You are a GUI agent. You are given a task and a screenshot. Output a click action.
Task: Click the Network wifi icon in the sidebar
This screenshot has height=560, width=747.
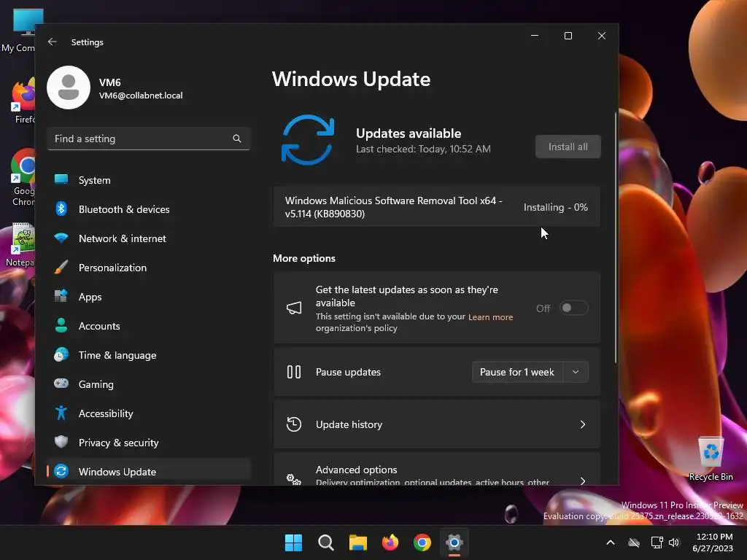pos(61,238)
